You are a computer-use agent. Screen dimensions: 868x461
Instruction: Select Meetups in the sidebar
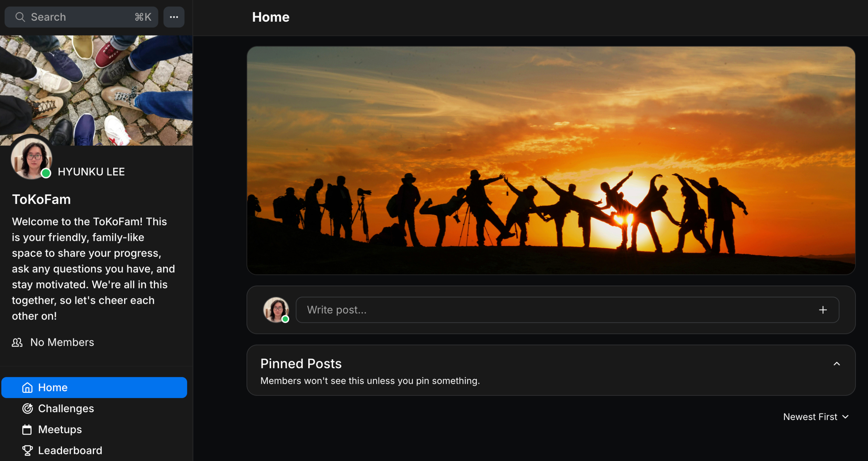[60, 429]
